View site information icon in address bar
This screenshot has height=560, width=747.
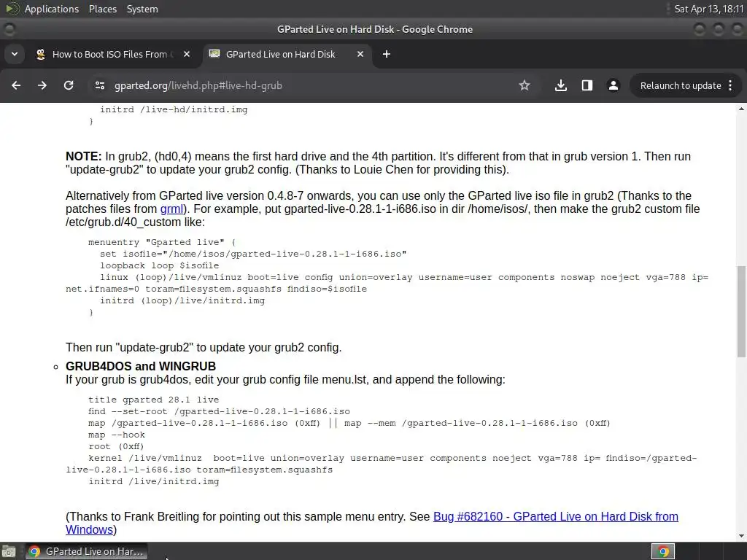pos(99,85)
